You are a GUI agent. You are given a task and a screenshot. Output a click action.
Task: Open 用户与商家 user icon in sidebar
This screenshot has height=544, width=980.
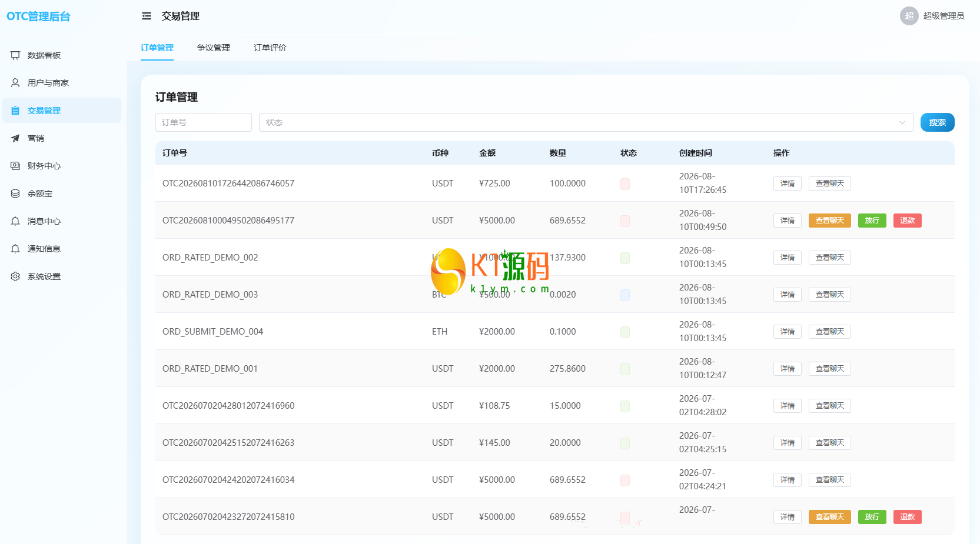click(x=15, y=83)
